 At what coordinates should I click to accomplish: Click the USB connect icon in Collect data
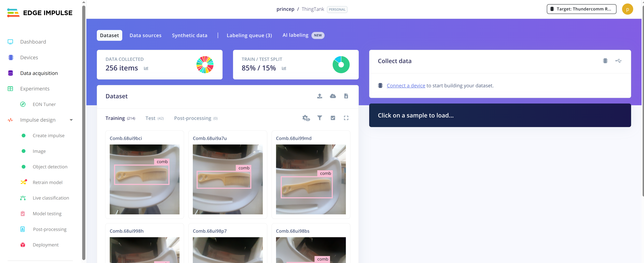pyautogui.click(x=619, y=60)
